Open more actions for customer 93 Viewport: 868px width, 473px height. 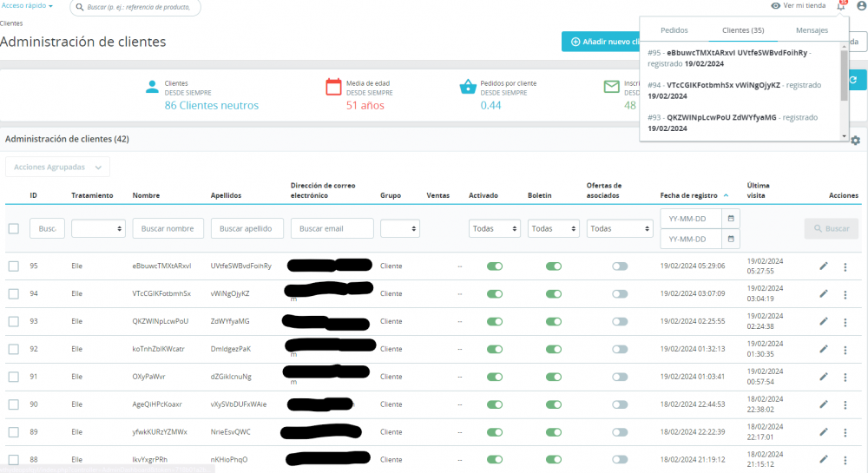pos(845,323)
